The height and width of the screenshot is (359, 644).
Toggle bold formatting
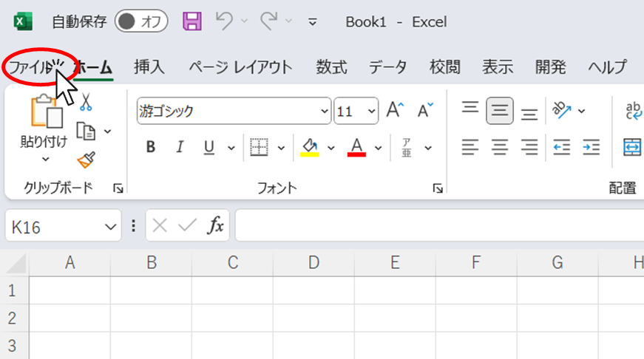click(x=151, y=147)
